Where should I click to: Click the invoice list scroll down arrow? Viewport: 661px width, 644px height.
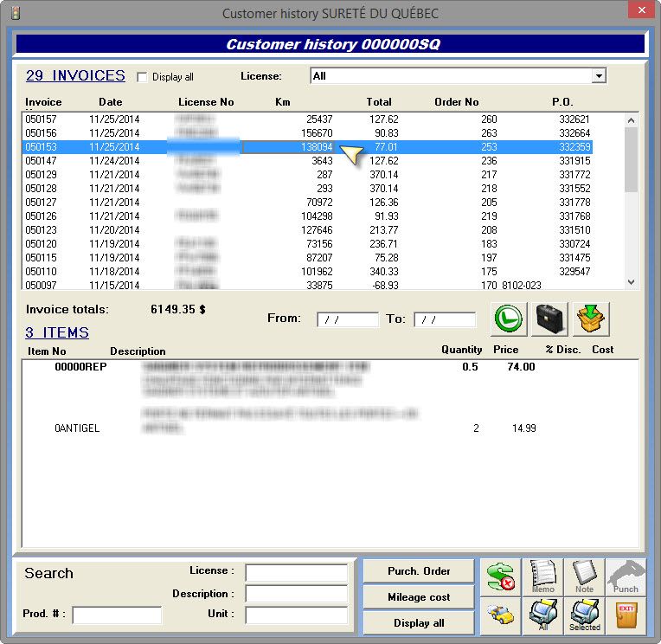coord(631,281)
